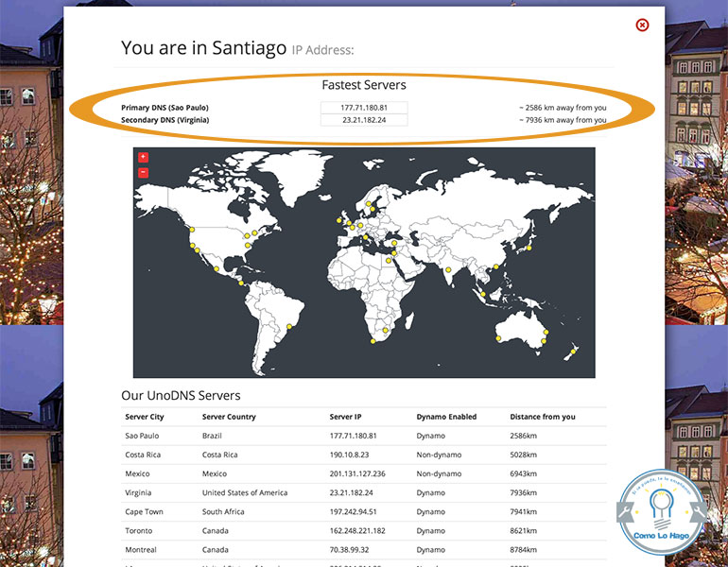This screenshot has width=728, height=567.
Task: Click the western Australia server marker
Action: click(497, 337)
